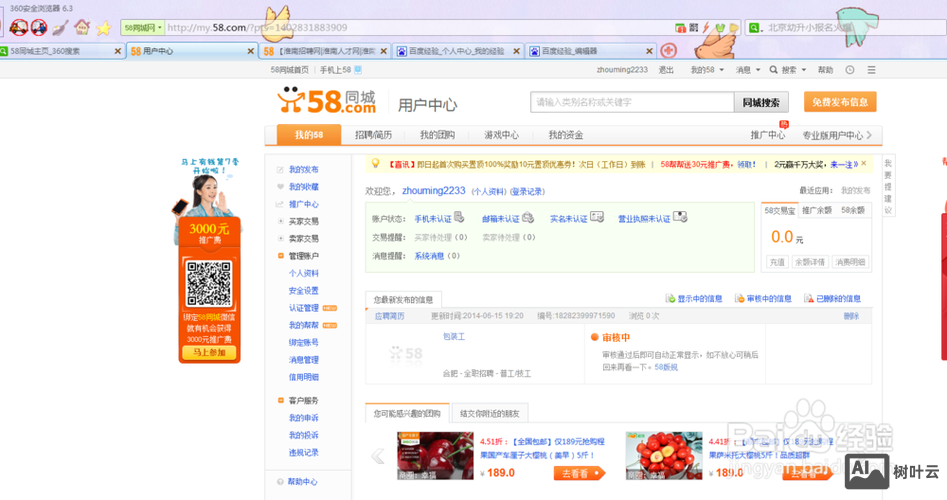Viewport: 947px width, 500px height.
Task: Click the 58同城 logo
Action: (x=327, y=100)
